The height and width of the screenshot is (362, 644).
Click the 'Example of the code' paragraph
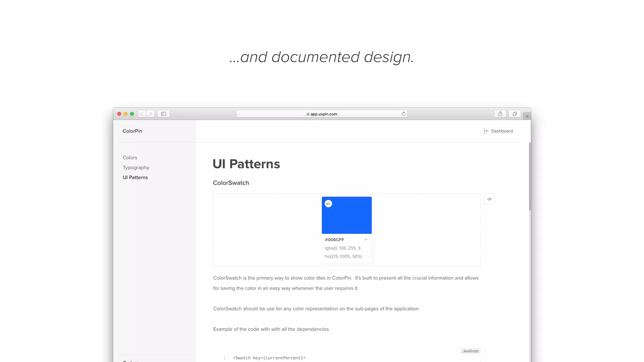[271, 329]
